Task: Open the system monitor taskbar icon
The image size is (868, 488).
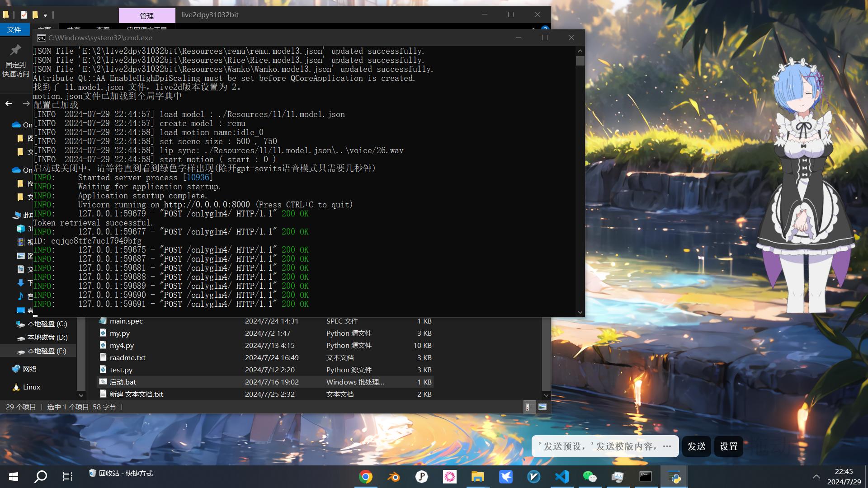Action: pyautogui.click(x=618, y=477)
